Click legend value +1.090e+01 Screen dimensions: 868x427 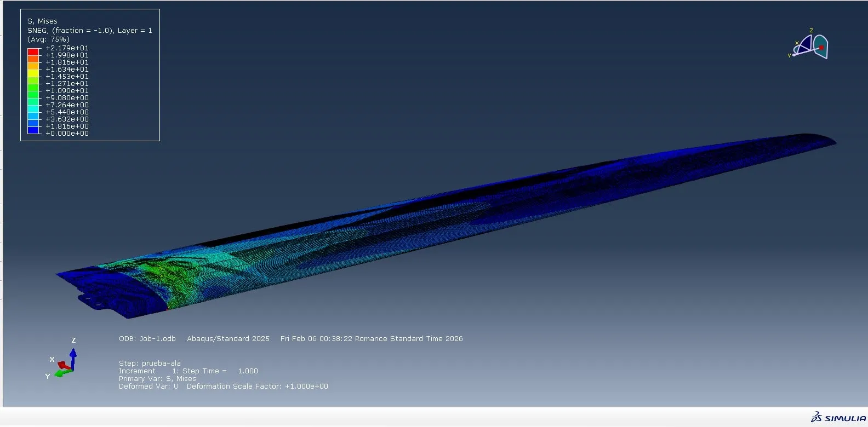pyautogui.click(x=67, y=91)
